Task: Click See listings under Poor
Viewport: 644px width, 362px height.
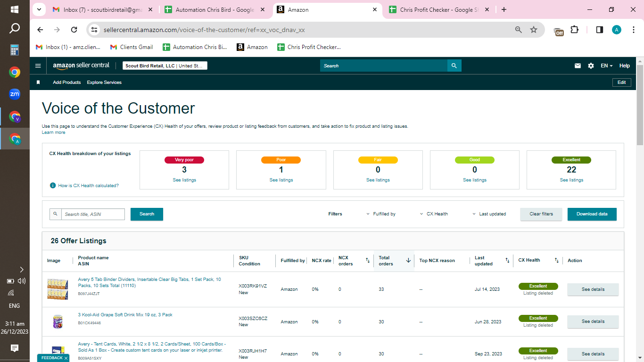Action: click(x=281, y=180)
